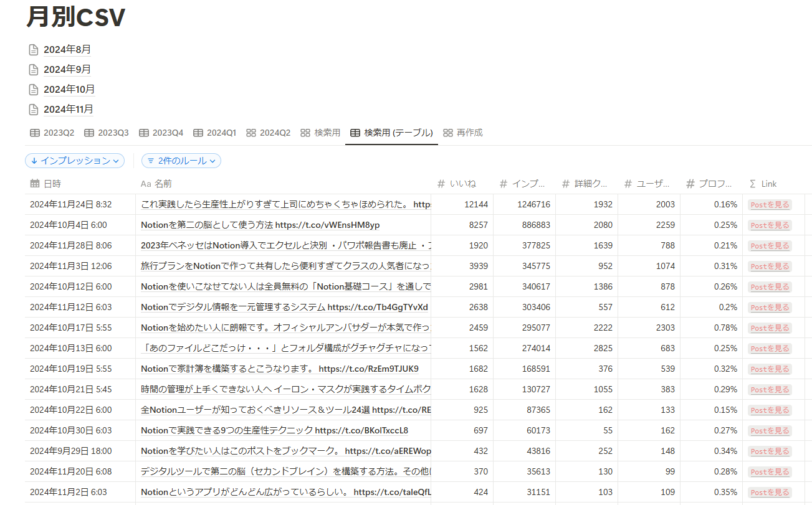
Task: Click the 日時 column header
Action: pos(80,184)
